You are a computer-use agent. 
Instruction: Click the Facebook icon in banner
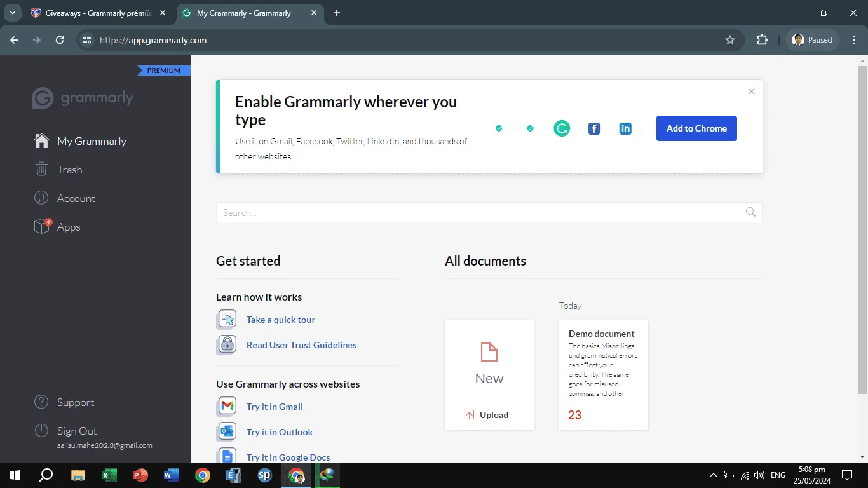[594, 129]
